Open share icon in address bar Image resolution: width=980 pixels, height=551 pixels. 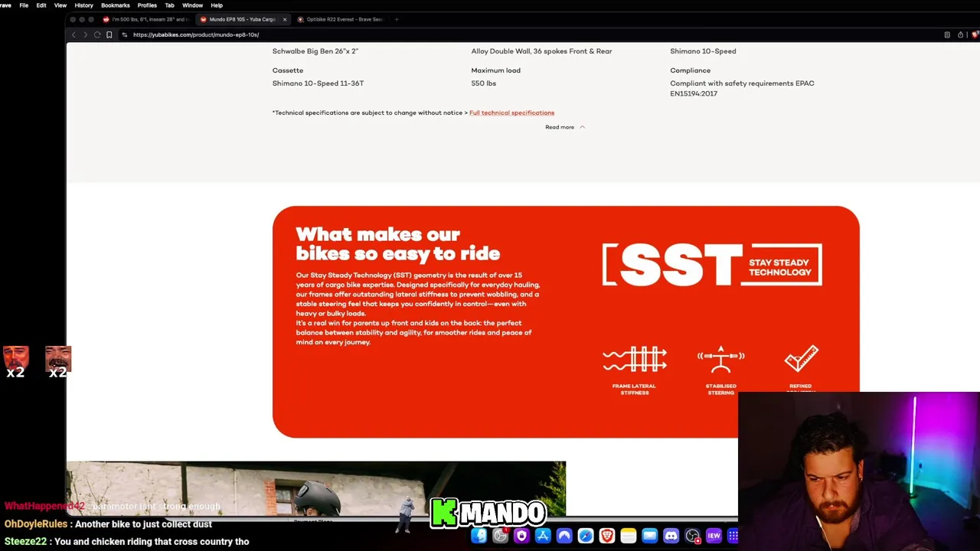point(960,34)
